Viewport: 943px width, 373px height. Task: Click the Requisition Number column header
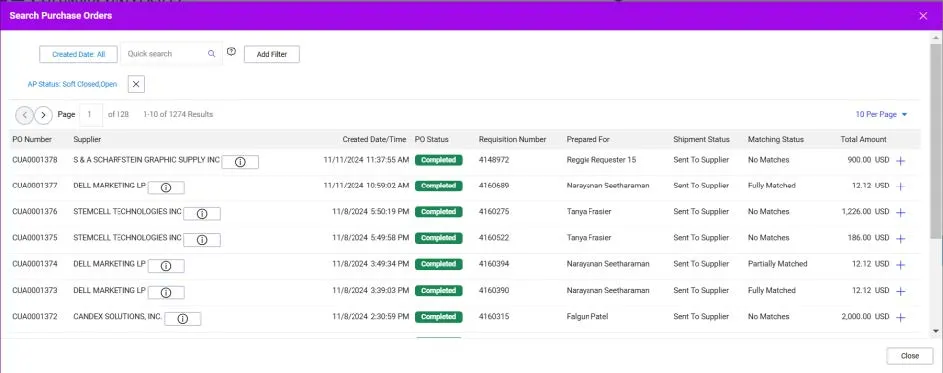click(x=512, y=140)
